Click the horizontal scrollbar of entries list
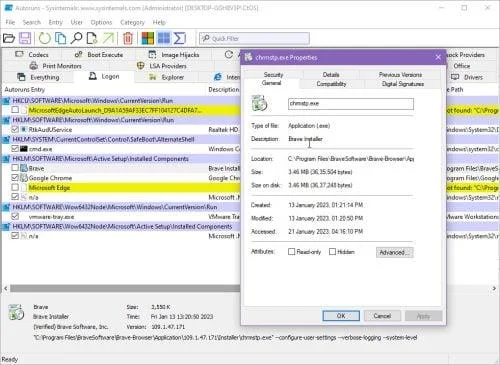The width and height of the screenshot is (500, 365). tap(125, 288)
